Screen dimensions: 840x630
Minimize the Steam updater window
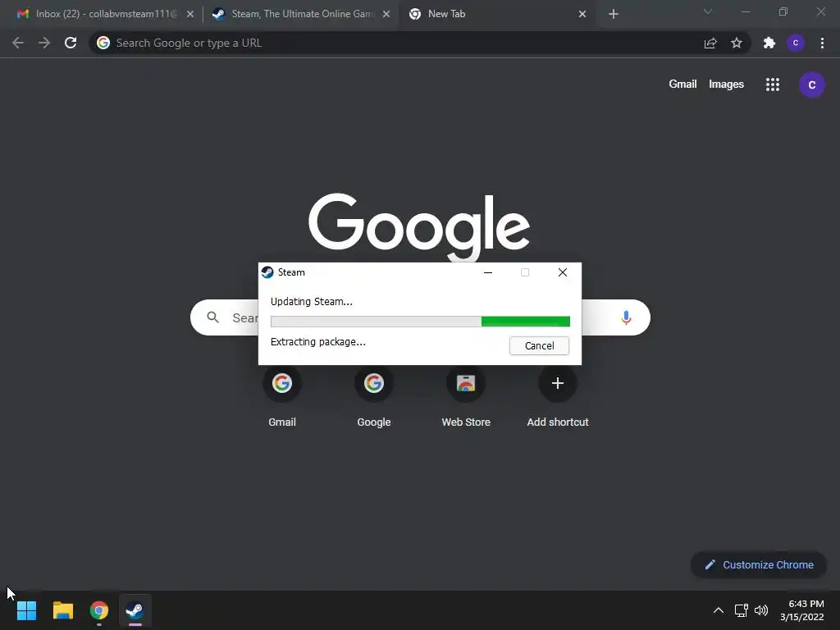488,272
